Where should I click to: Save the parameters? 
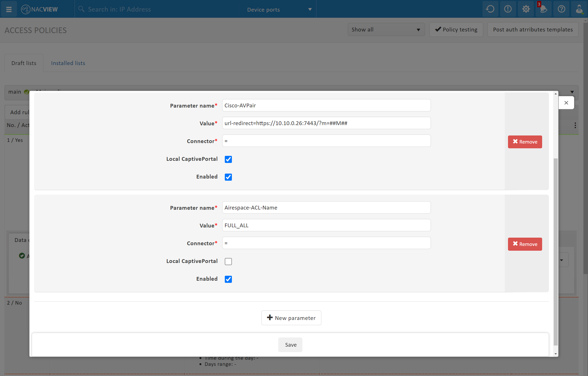(290, 345)
